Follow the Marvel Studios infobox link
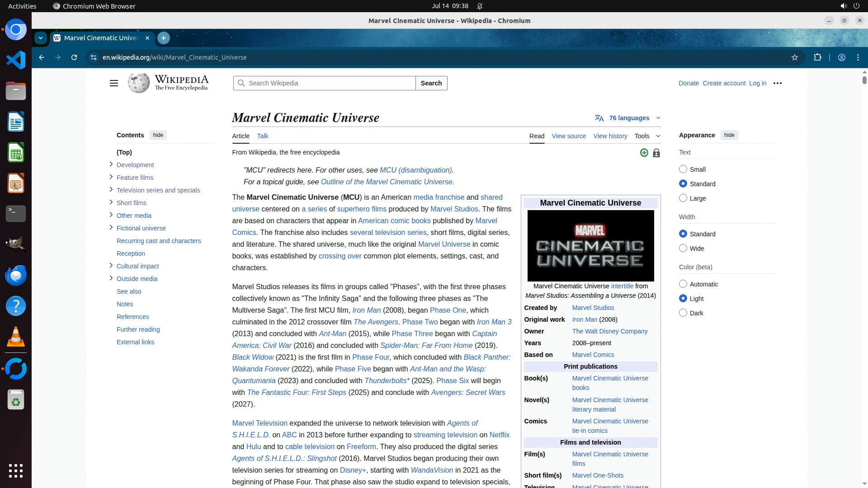868x488 pixels. (593, 308)
